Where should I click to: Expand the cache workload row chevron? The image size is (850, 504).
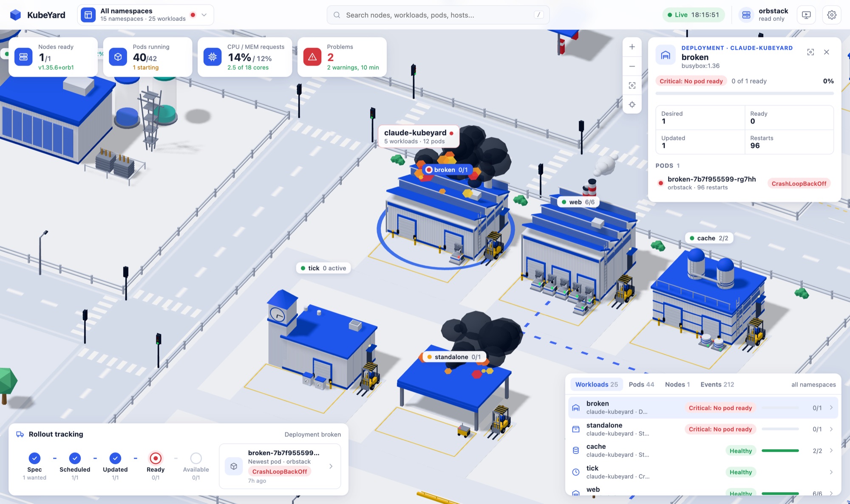[831, 451]
